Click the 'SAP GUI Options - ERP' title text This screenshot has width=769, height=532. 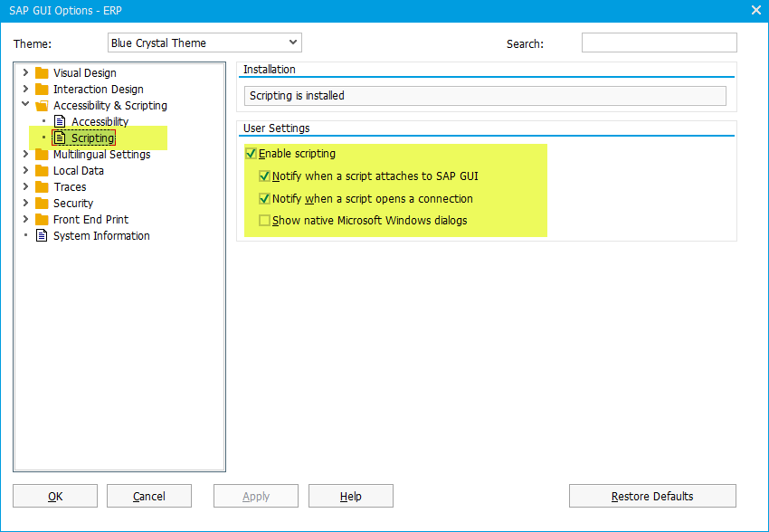click(65, 11)
